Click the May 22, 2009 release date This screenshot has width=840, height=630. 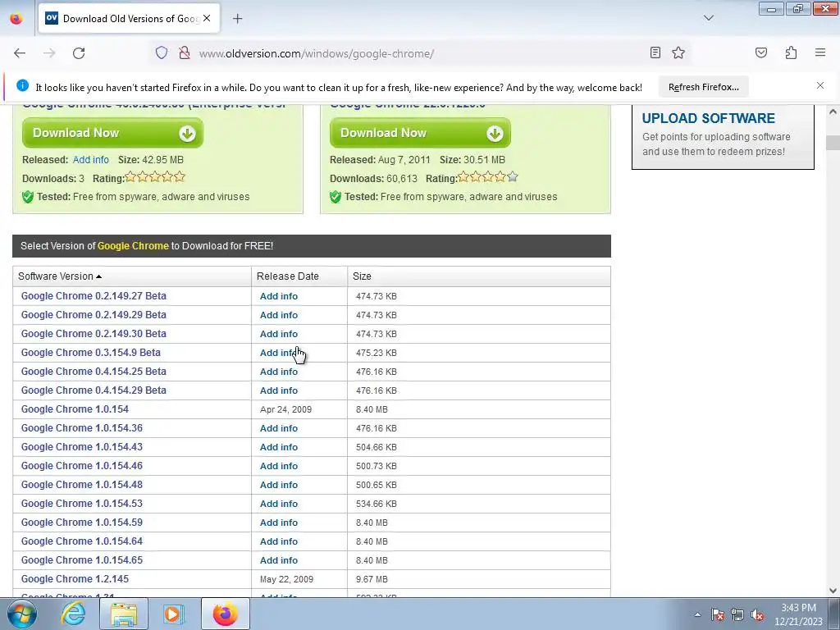[x=286, y=579]
